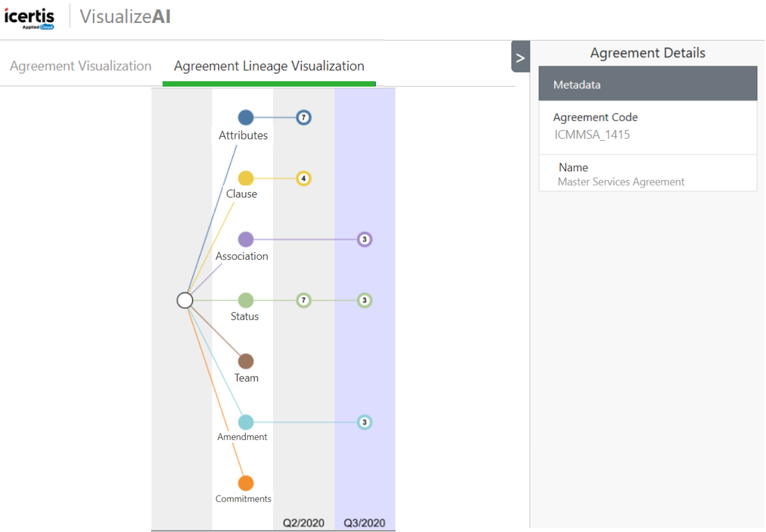
Task: Select the green Status node circle
Action: 246,301
